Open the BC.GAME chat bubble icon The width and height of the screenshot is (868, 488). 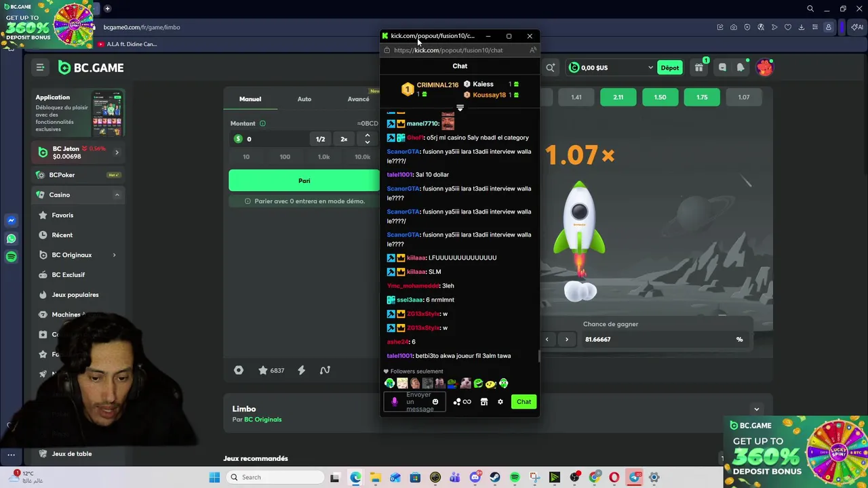722,67
